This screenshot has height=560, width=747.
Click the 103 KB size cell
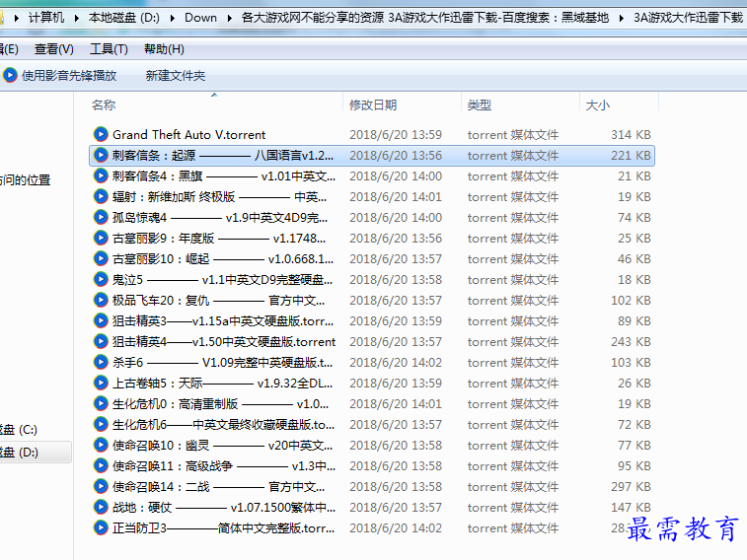tap(631, 362)
